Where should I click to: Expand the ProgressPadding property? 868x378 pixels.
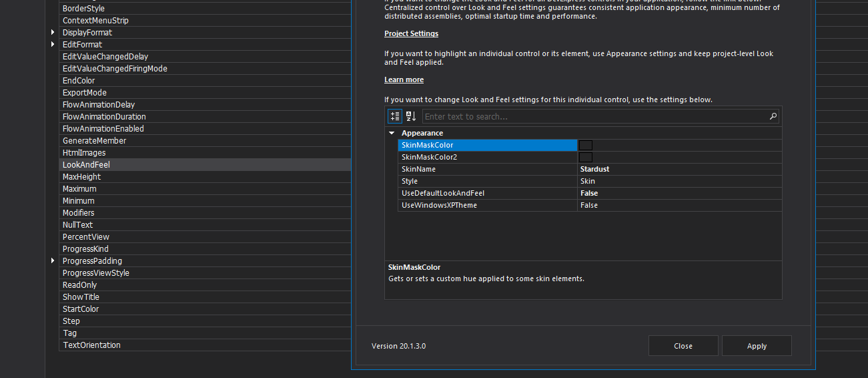pyautogui.click(x=53, y=261)
